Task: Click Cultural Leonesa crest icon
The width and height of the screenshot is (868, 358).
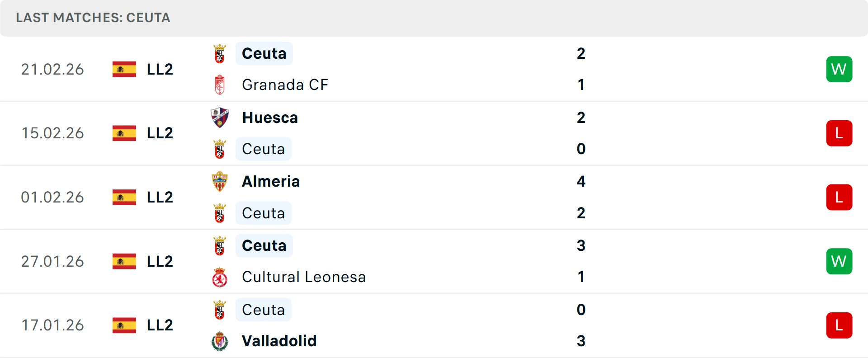Action: point(220,277)
